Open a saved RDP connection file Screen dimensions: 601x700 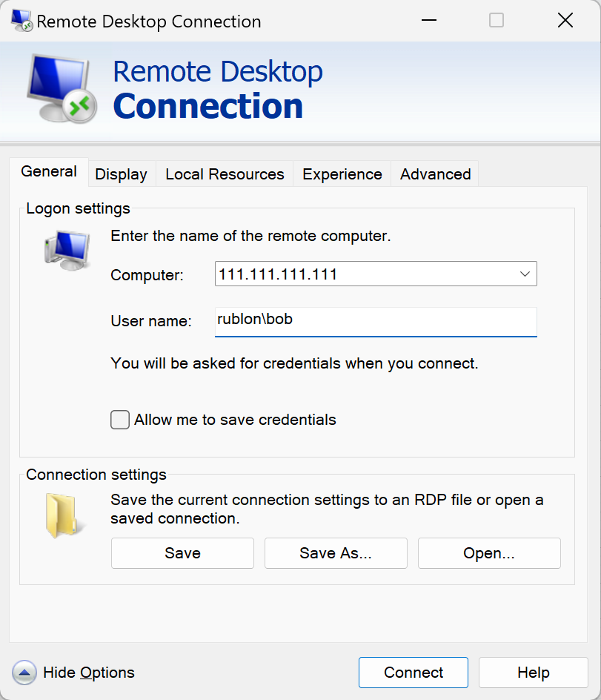tap(488, 553)
